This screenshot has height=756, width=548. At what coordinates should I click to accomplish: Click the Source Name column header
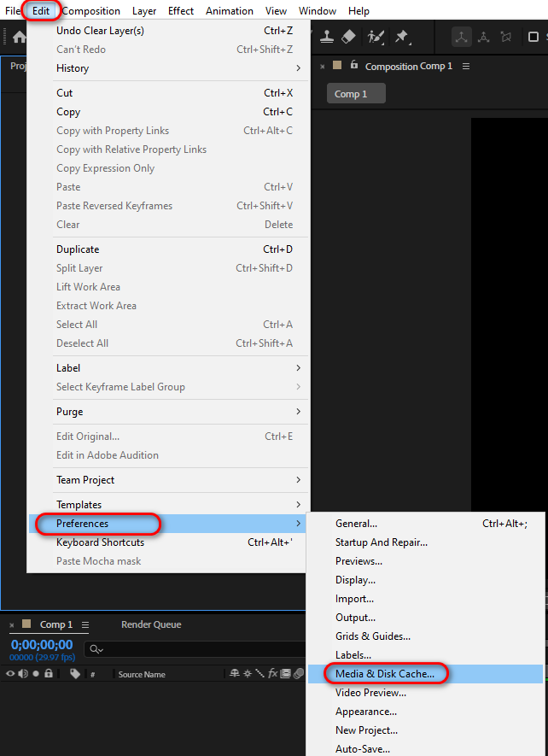tap(142, 674)
